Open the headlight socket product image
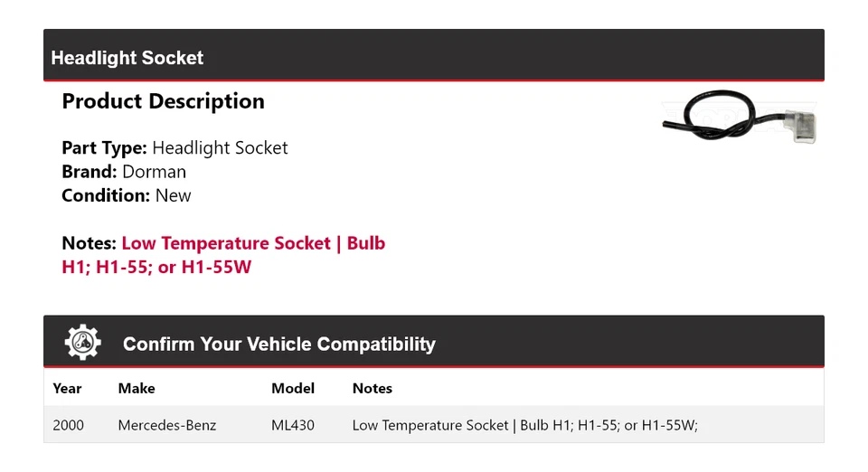Image resolution: width=868 pixels, height=472 pixels. [x=740, y=118]
